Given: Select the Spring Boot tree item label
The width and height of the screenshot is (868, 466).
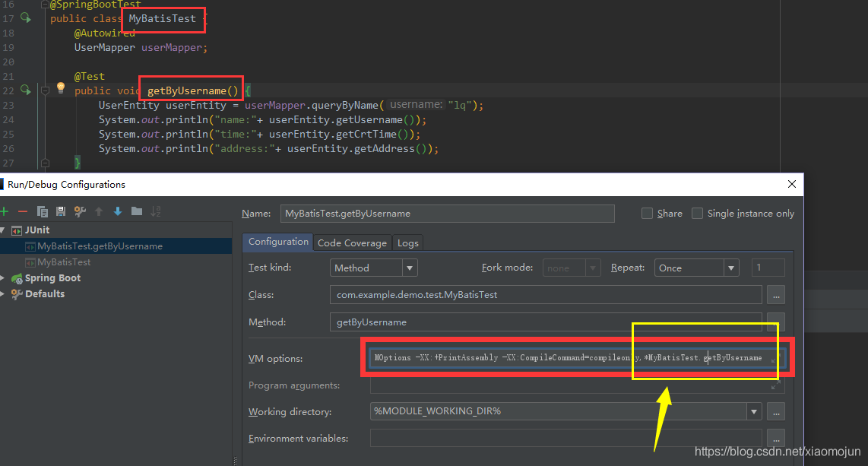Looking at the screenshot, I should point(52,277).
